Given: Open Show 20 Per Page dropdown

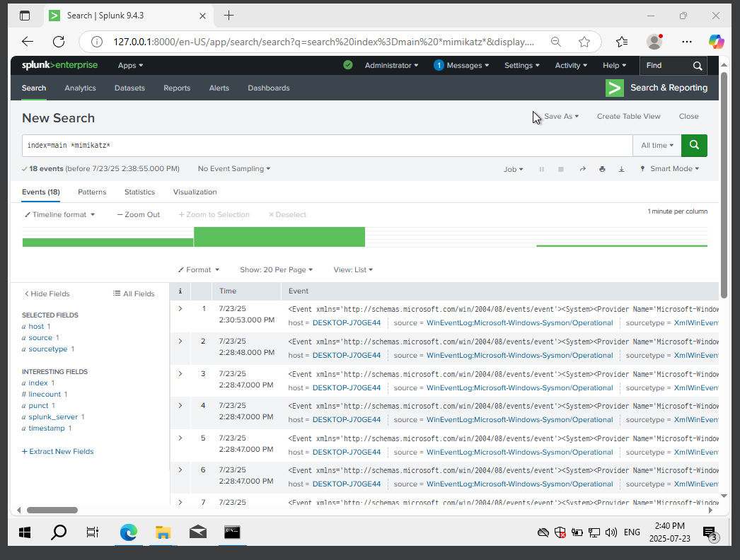Looking at the screenshot, I should click(276, 270).
